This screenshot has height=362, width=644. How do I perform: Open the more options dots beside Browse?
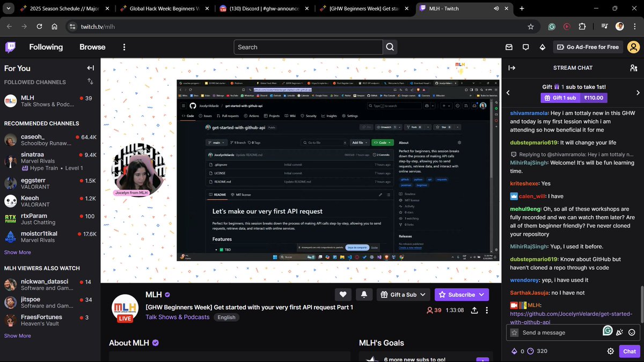pyautogui.click(x=124, y=47)
